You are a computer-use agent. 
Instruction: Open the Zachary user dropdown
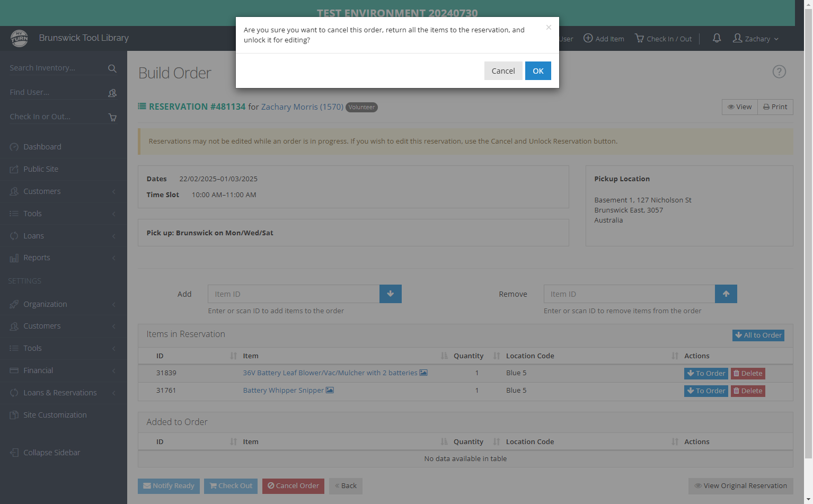pyautogui.click(x=756, y=39)
